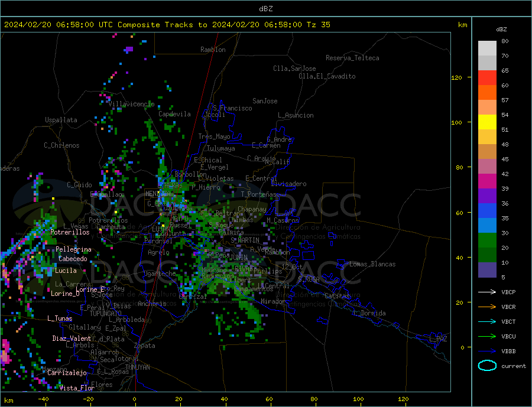Select the bright green 20-30 dBZ swatch
Screen dimensions: 532x407
coord(487,240)
